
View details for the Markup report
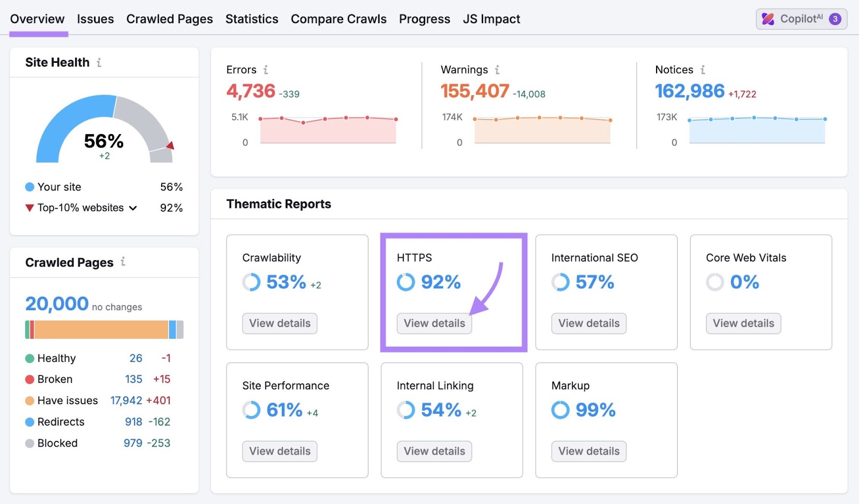pos(588,451)
